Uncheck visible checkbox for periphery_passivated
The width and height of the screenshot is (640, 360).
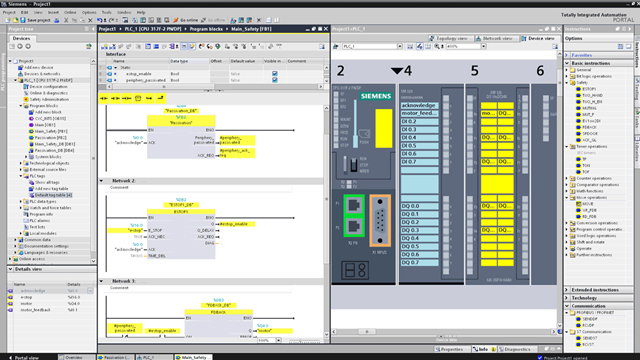275,80
